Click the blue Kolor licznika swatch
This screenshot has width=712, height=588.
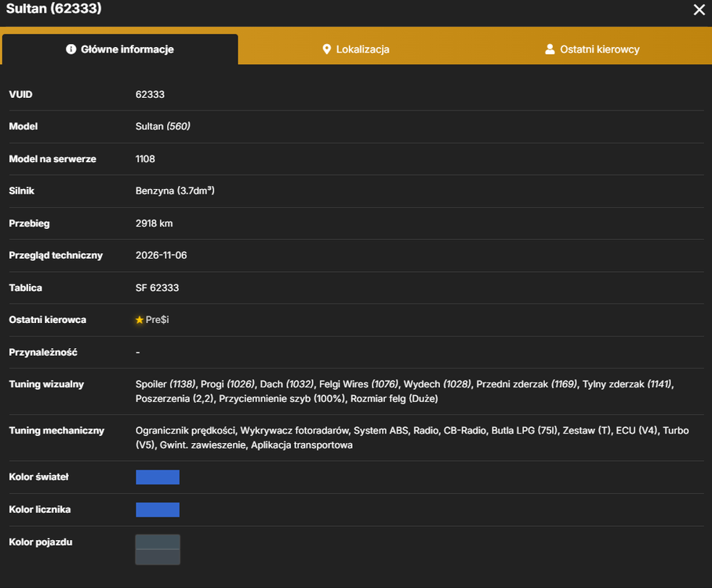pyautogui.click(x=158, y=510)
